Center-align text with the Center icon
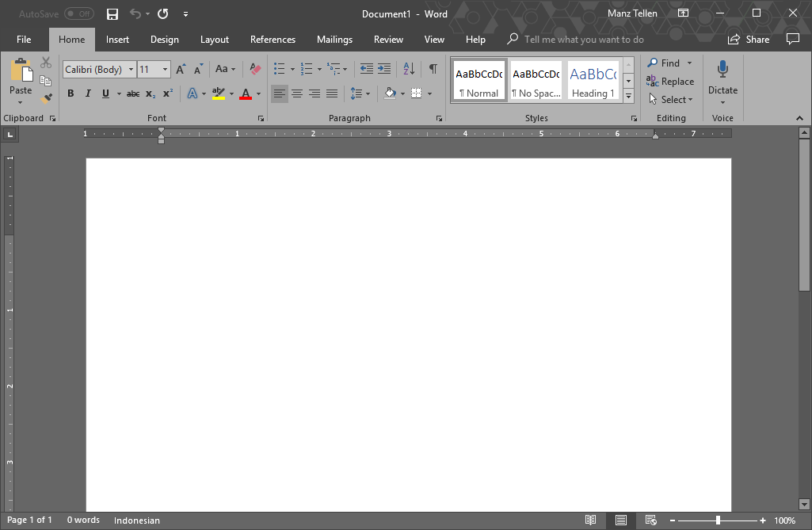This screenshot has height=530, width=812. pyautogui.click(x=297, y=93)
